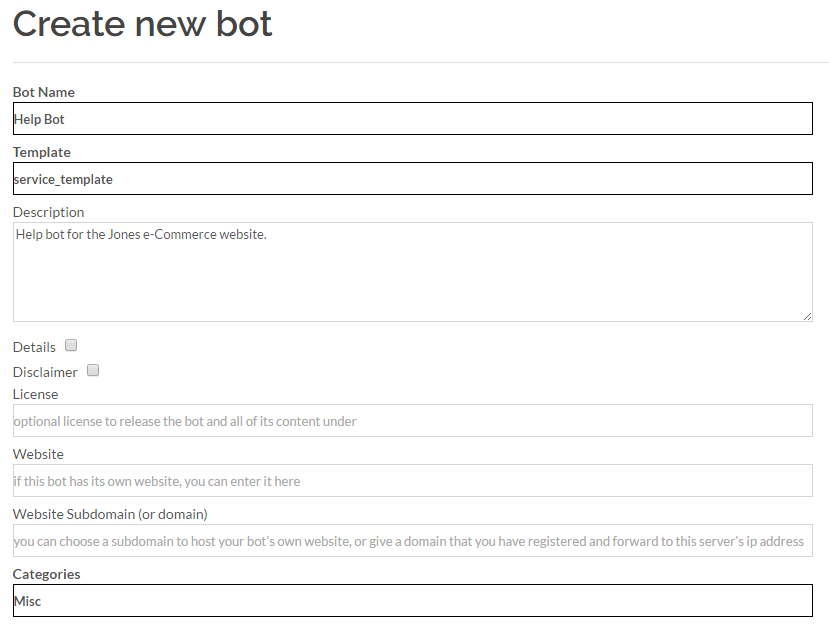Click the "Bot Name" label
Viewport: 829px width, 625px height.
tap(44, 92)
